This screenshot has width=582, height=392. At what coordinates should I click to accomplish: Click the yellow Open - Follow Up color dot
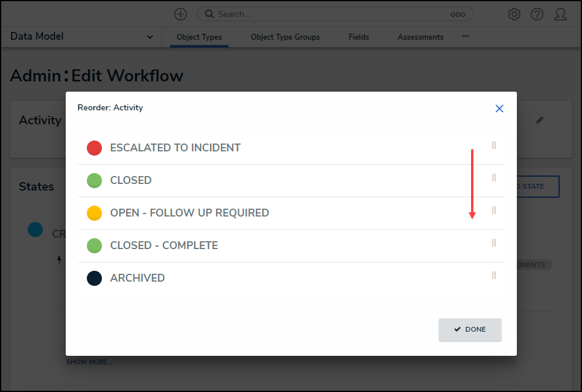click(94, 213)
